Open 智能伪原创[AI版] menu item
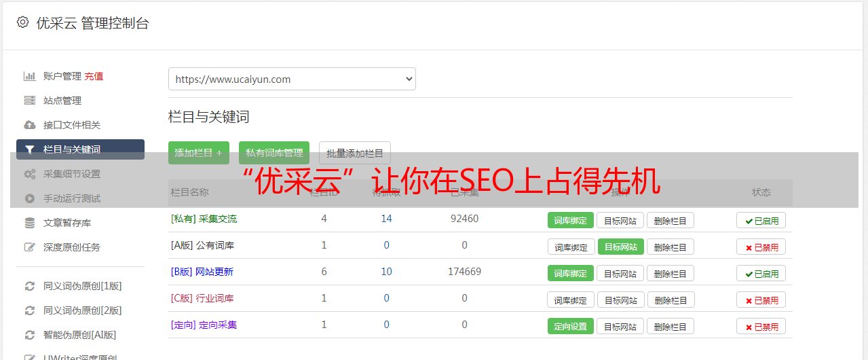 80,335
